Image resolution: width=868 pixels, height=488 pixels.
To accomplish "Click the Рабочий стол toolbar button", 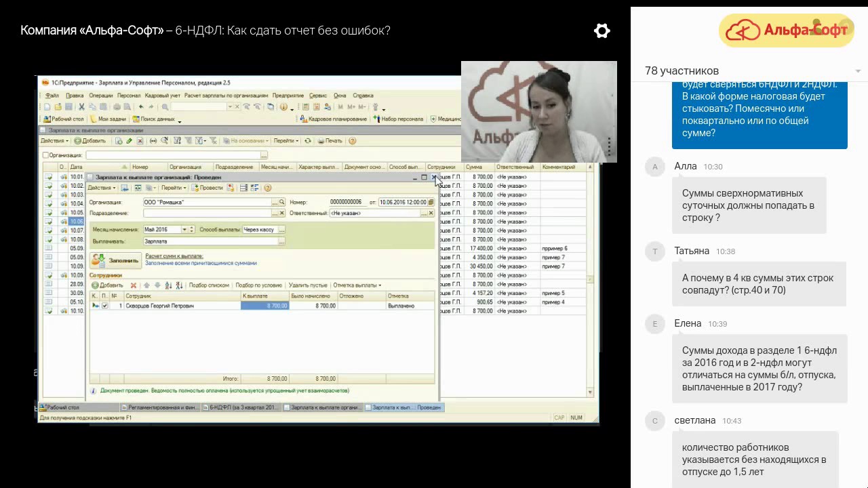I will click(x=63, y=119).
